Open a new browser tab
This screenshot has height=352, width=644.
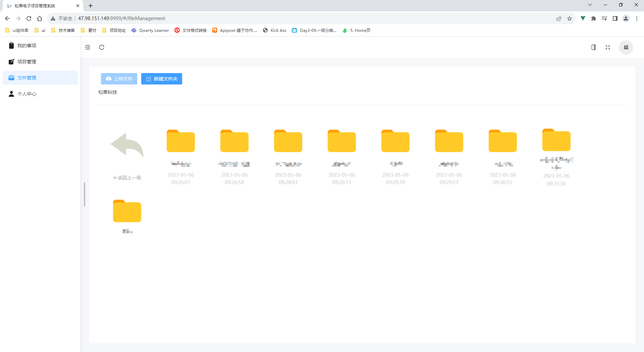tap(91, 6)
